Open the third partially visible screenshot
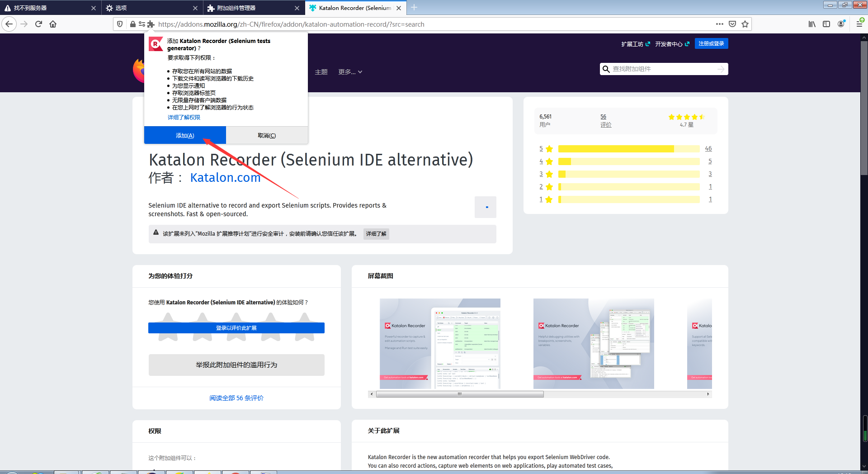Image resolution: width=868 pixels, height=474 pixels. (699, 344)
